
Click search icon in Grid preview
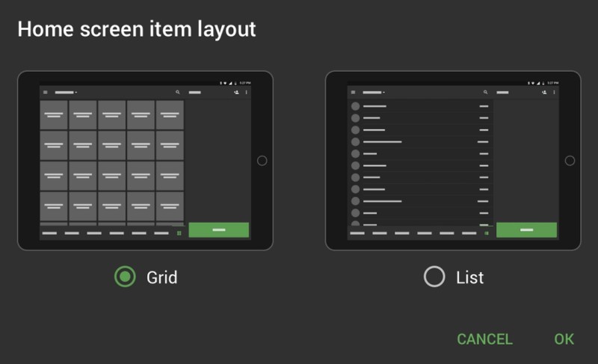[x=178, y=92]
